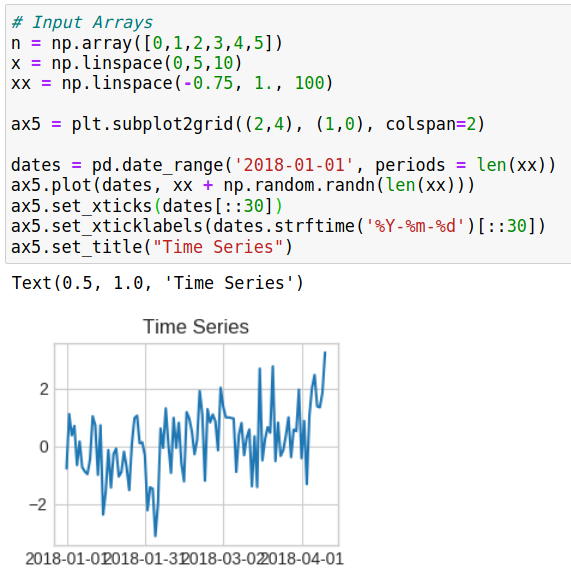Click the Text(0.5, 1.0, 'Time Series') output
The image size is (571, 576).
[x=158, y=283]
